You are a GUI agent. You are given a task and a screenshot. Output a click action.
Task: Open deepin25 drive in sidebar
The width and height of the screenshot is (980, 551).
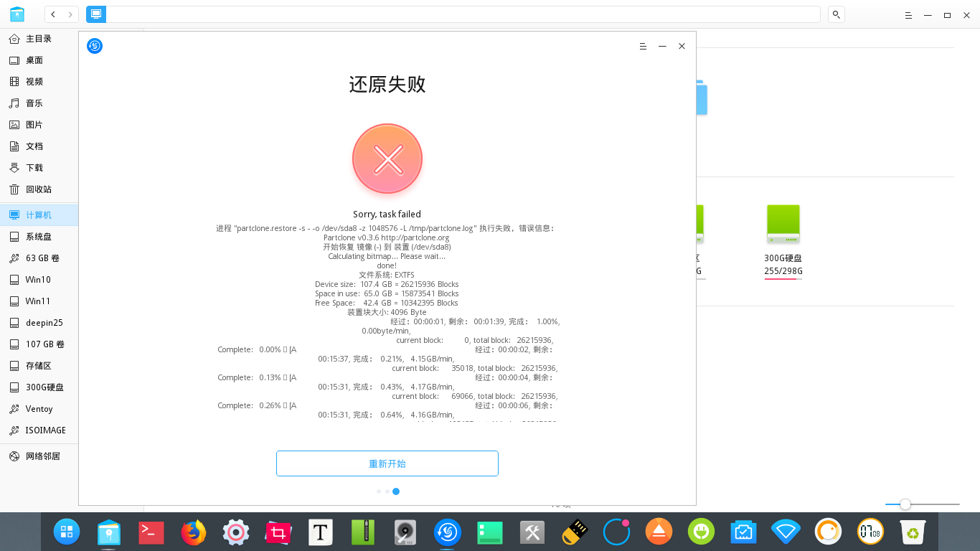(x=39, y=323)
